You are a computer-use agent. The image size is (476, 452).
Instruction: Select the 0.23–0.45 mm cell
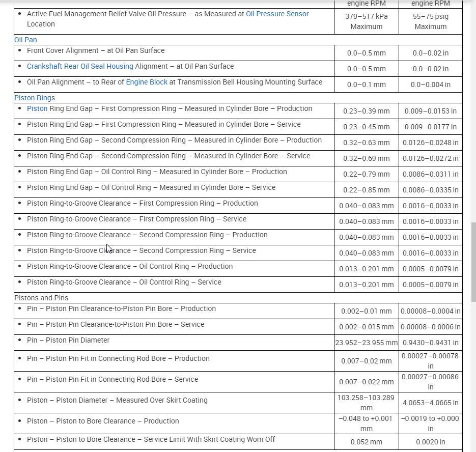pyautogui.click(x=367, y=127)
